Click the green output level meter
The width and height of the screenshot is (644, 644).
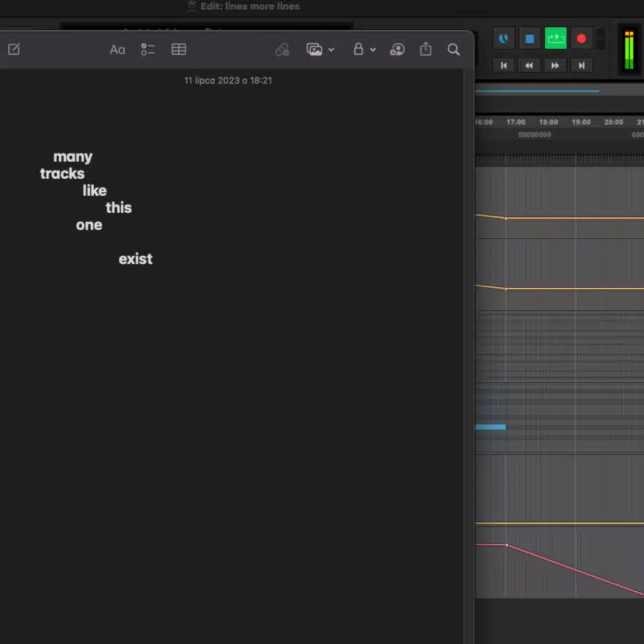click(x=629, y=50)
